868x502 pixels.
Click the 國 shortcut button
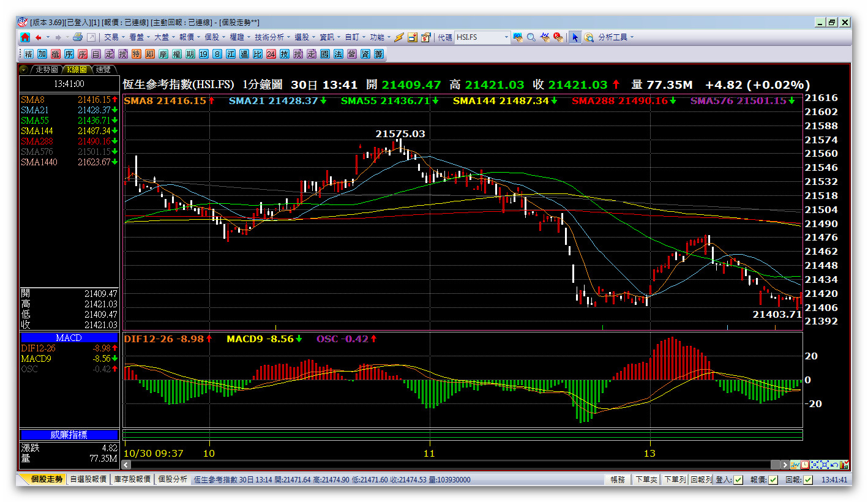324,54
